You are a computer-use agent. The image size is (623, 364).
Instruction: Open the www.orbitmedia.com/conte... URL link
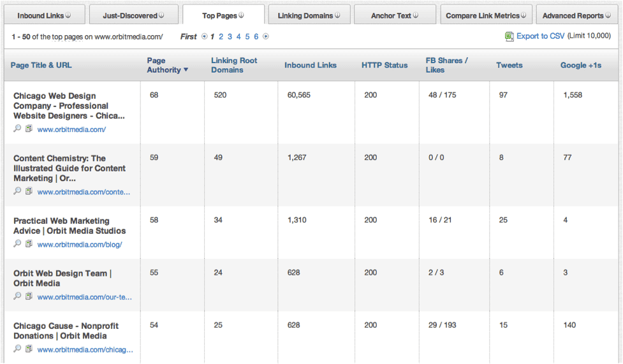click(84, 192)
